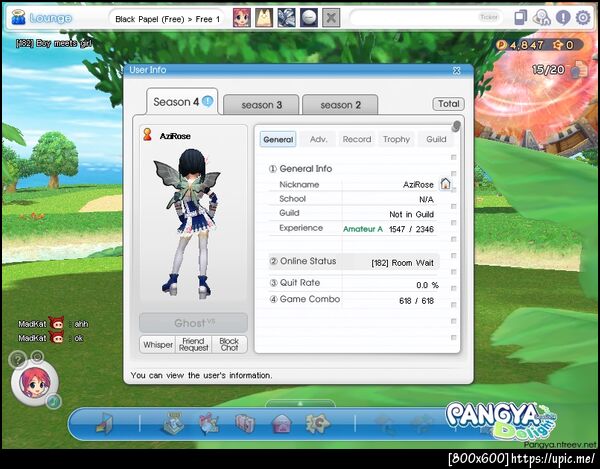
Task: Open the General info tab
Action: 278,139
